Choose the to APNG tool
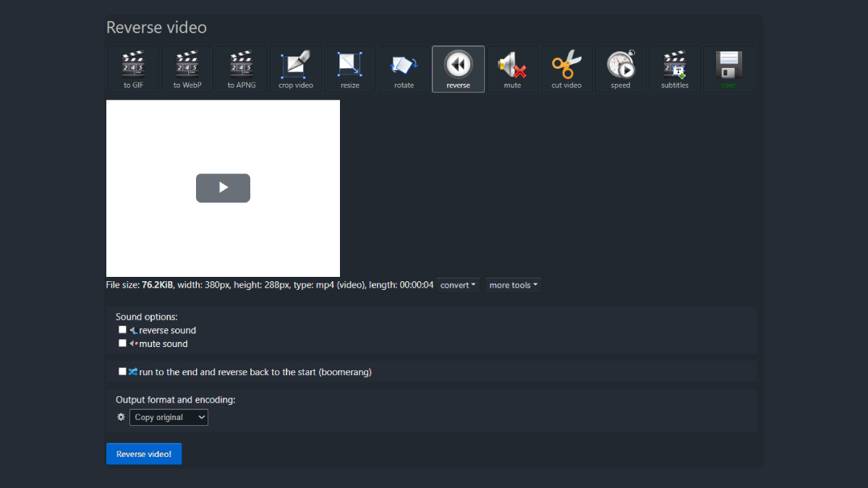Viewport: 868px width, 488px height. pyautogui.click(x=241, y=69)
